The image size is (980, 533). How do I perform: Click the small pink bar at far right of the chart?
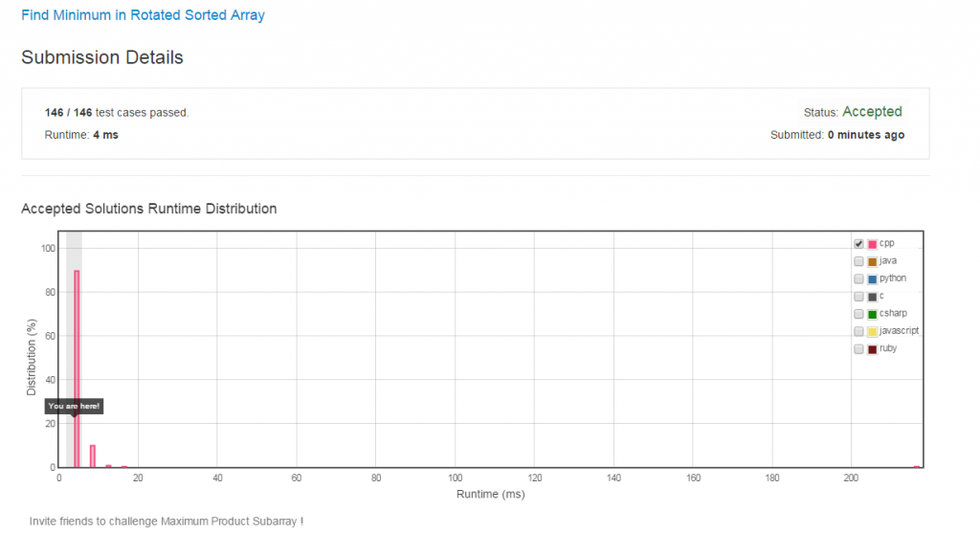[916, 466]
